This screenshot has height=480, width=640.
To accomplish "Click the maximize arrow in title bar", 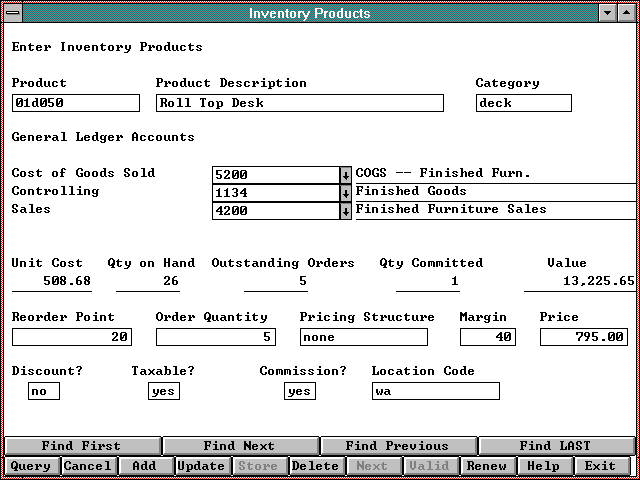I will click(x=627, y=13).
